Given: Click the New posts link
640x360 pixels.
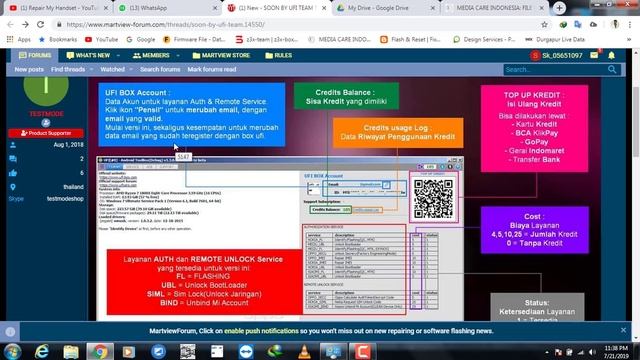Looking at the screenshot, I should pos(29,69).
